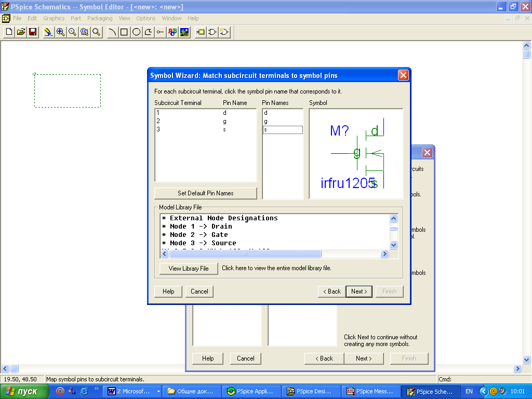Switch to PSpice Application taskbar item
The image size is (532, 399).
[251, 392]
